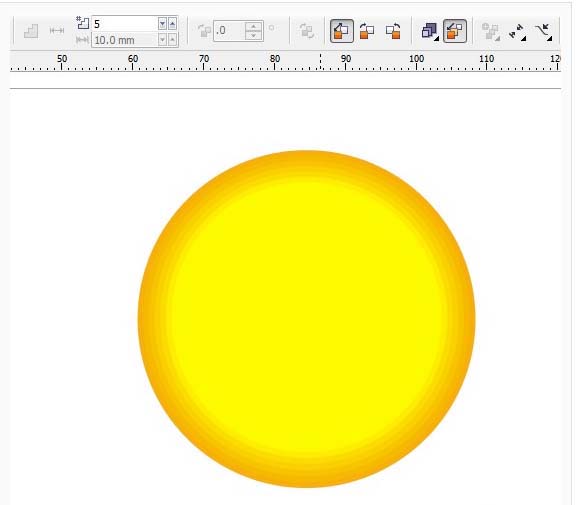The width and height of the screenshot is (577, 505).
Task: Click the blend spacing mode icon
Action: 57,31
